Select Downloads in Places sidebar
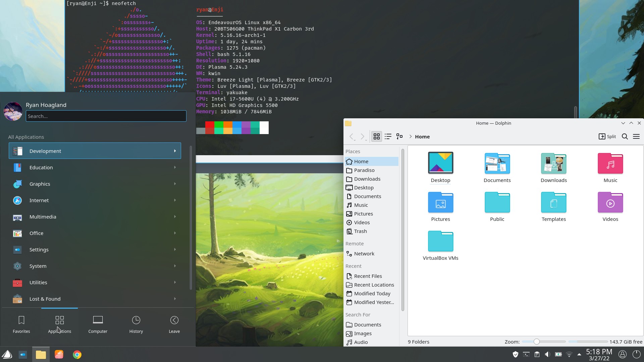 coord(372,179)
